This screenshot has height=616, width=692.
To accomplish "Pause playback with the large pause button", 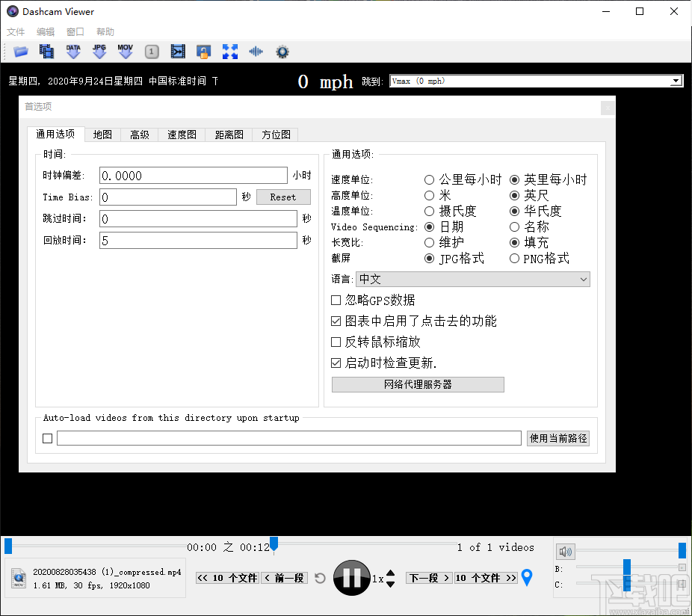I will pyautogui.click(x=351, y=577).
